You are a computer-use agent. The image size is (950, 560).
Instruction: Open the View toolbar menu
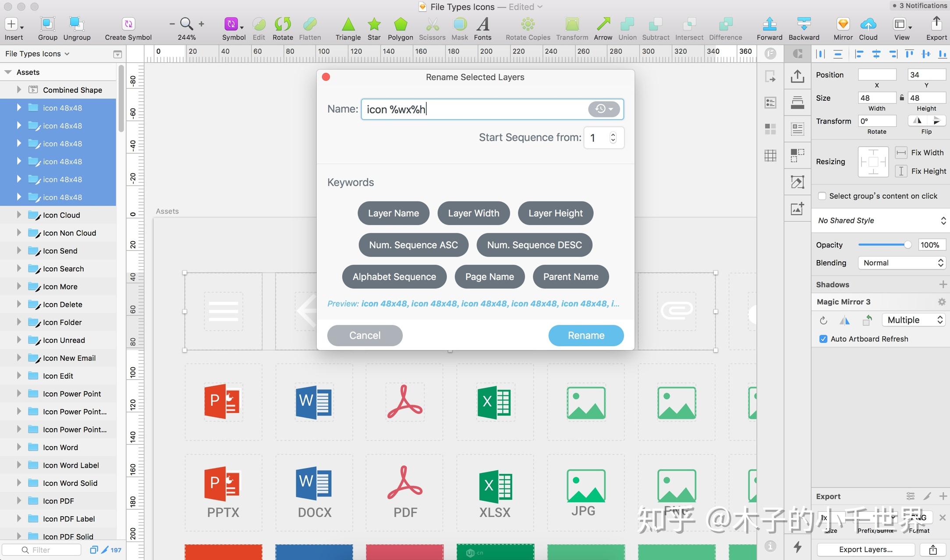click(901, 25)
